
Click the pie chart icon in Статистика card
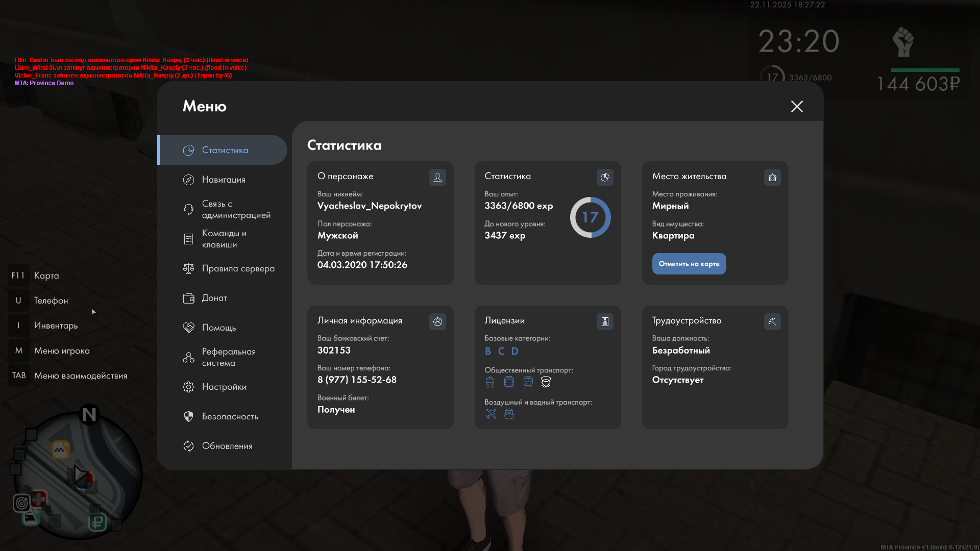(605, 177)
